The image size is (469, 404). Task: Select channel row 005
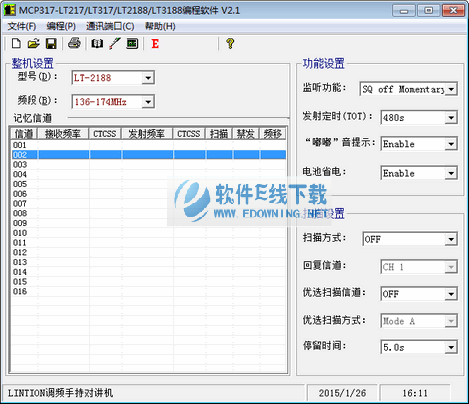pos(149,184)
